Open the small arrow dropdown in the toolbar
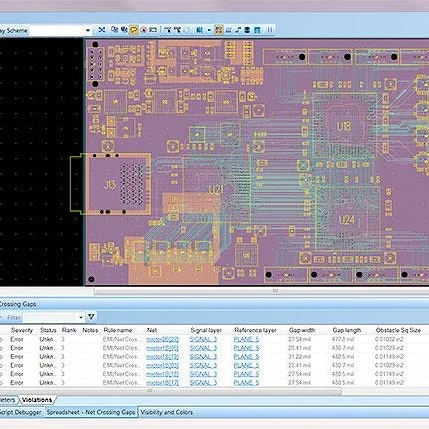 click(209, 30)
